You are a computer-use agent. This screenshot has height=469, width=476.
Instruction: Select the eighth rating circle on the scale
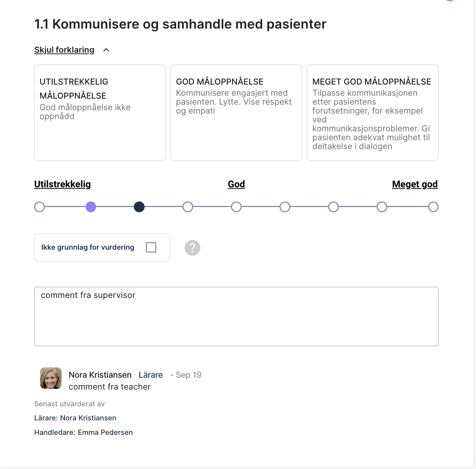pos(382,207)
